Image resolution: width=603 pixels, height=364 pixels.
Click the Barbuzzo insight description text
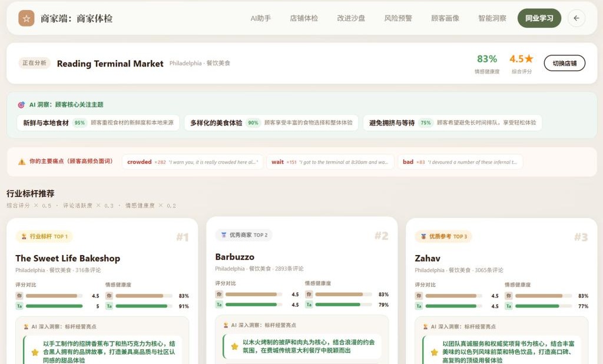[309, 346]
